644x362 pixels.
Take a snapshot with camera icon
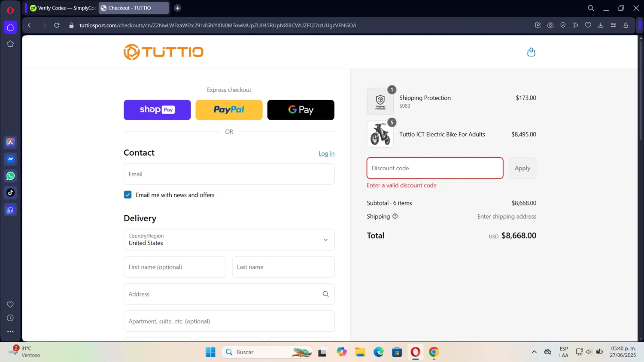click(x=550, y=25)
